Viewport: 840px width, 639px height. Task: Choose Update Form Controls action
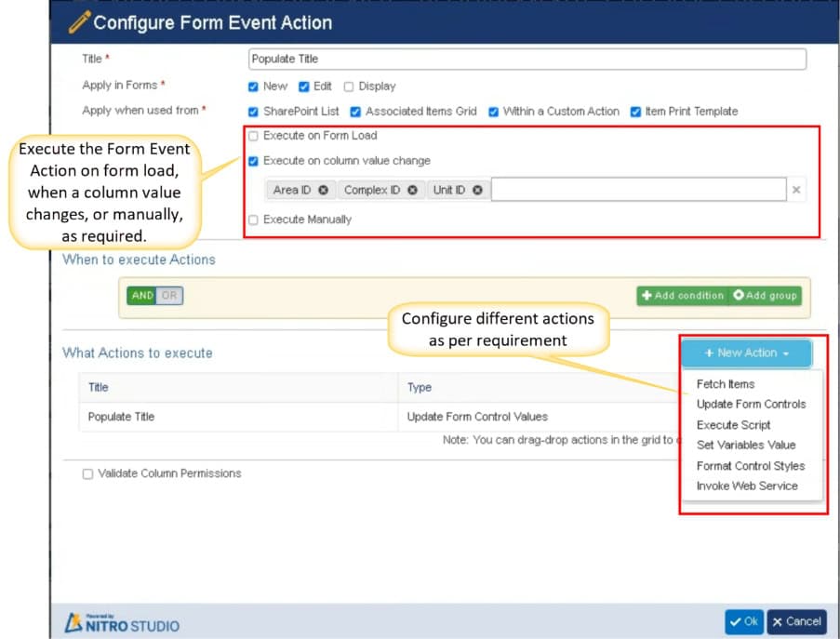tap(751, 405)
